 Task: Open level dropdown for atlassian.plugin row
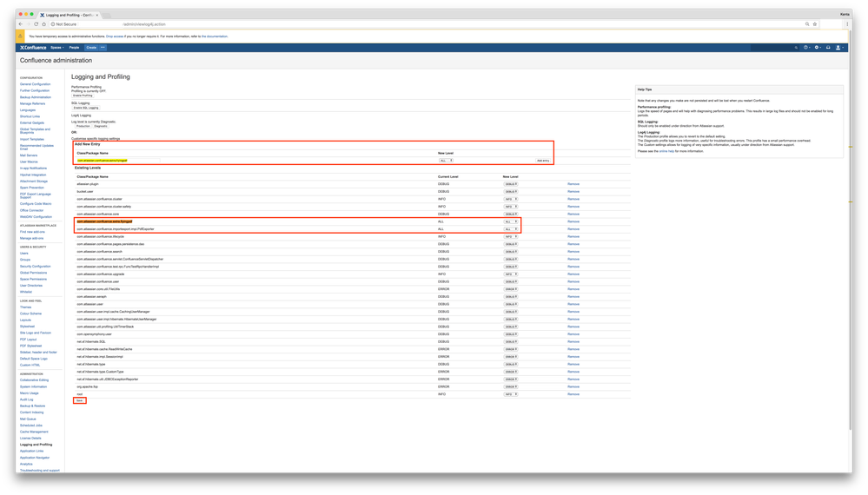click(x=510, y=184)
